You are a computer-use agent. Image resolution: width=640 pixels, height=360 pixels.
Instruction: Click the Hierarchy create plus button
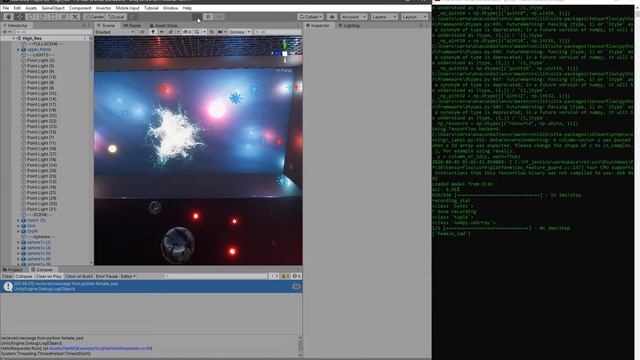click(6, 32)
